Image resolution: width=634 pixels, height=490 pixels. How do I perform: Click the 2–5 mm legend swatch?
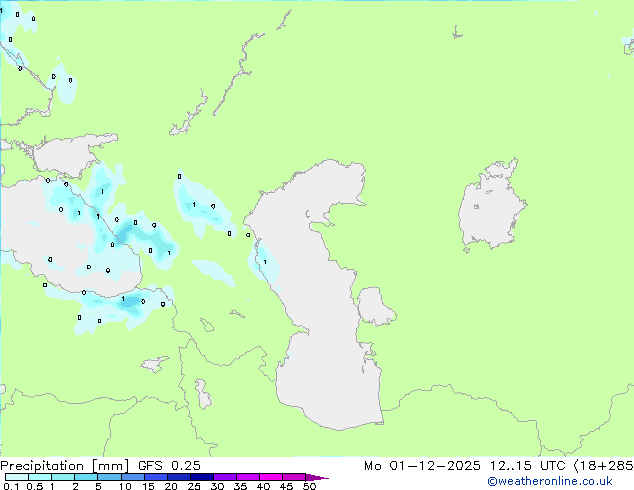[x=86, y=477]
